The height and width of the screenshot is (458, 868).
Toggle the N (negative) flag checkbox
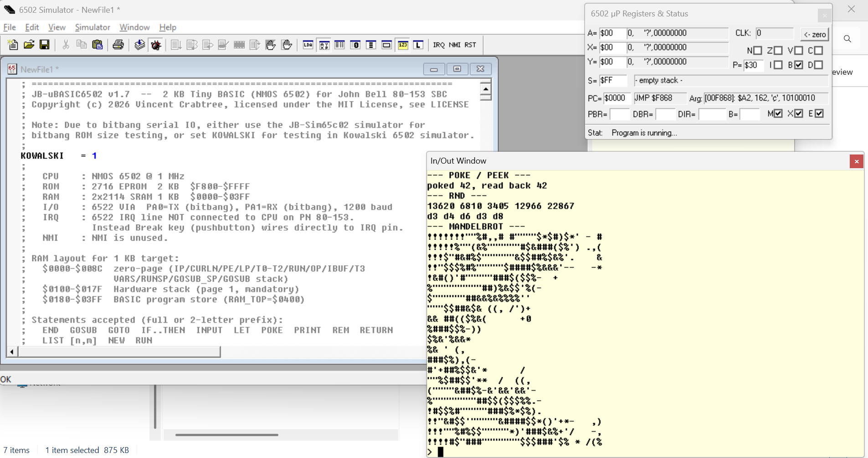(x=758, y=50)
